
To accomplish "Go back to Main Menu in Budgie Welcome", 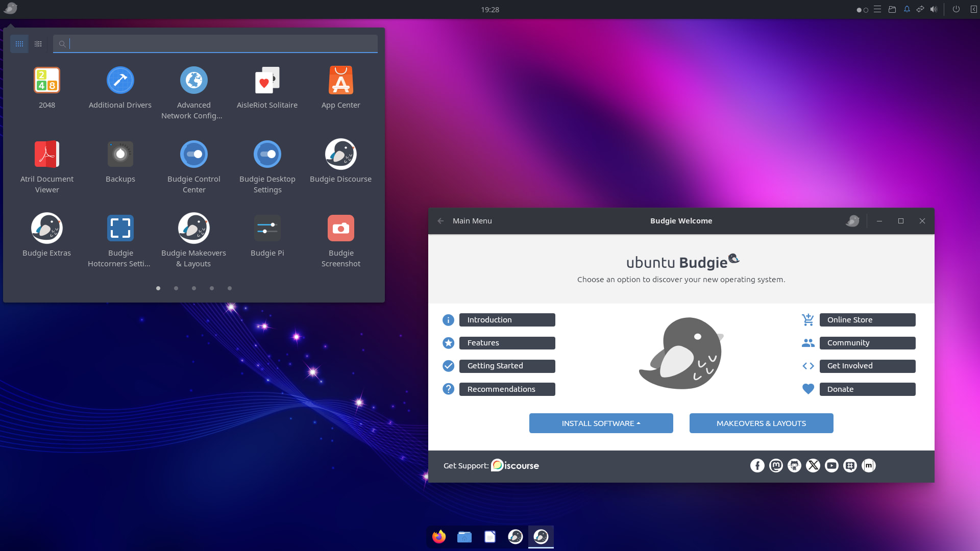I will click(440, 221).
